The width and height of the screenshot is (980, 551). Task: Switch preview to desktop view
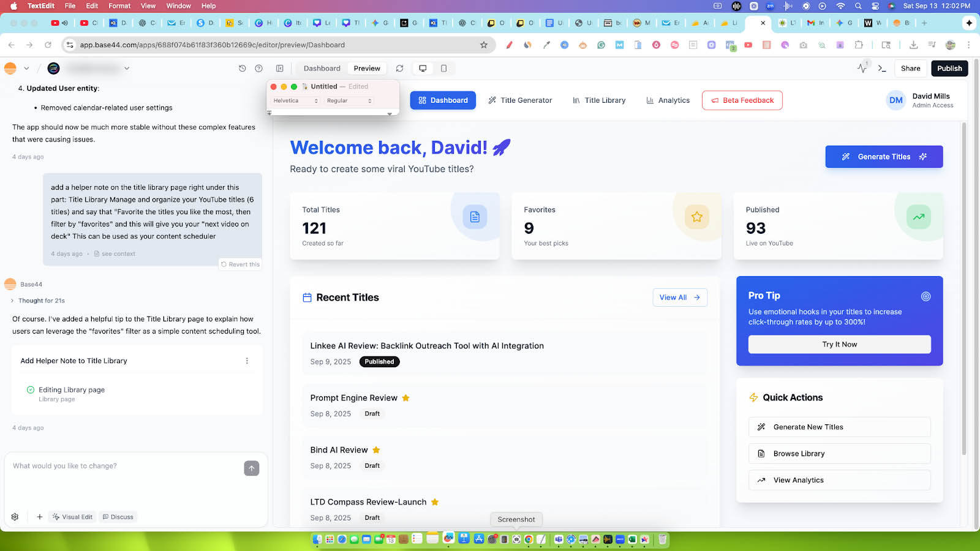[x=423, y=69]
